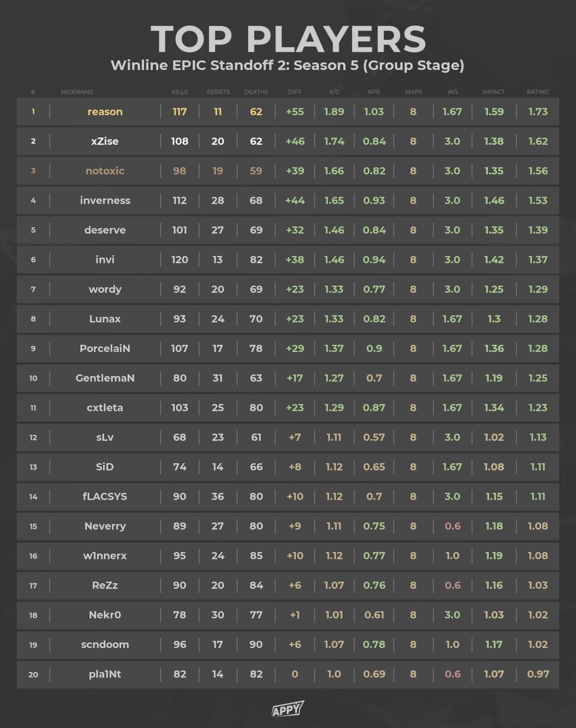Click rank number 20 in last row

pyautogui.click(x=33, y=674)
